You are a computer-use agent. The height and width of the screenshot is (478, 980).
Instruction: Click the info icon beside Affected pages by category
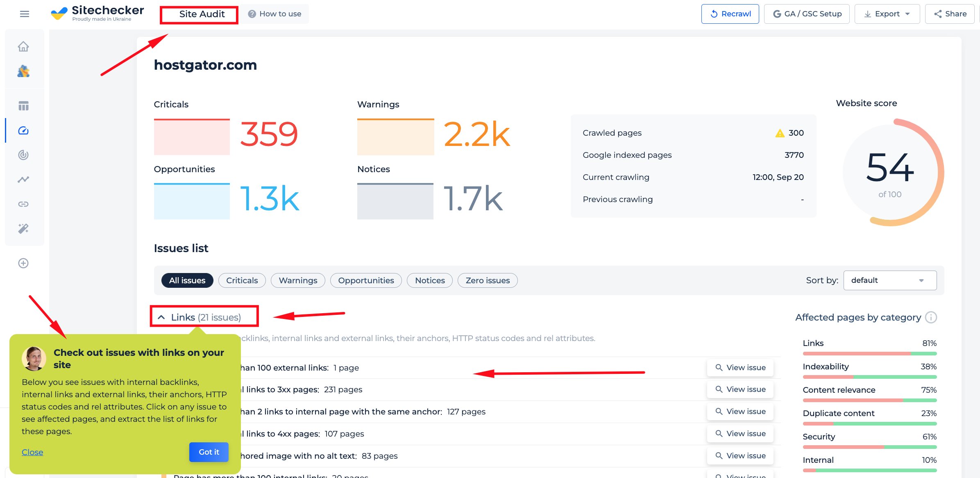931,317
